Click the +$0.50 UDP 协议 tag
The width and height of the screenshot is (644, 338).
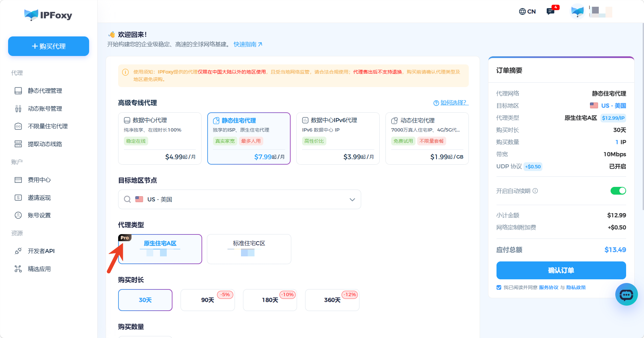(533, 167)
